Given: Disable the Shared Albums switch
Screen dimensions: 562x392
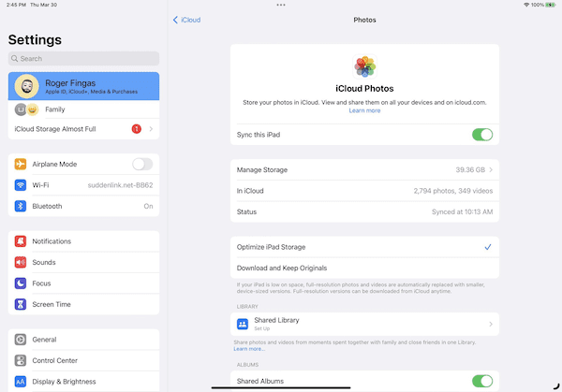Looking at the screenshot, I should (482, 382).
